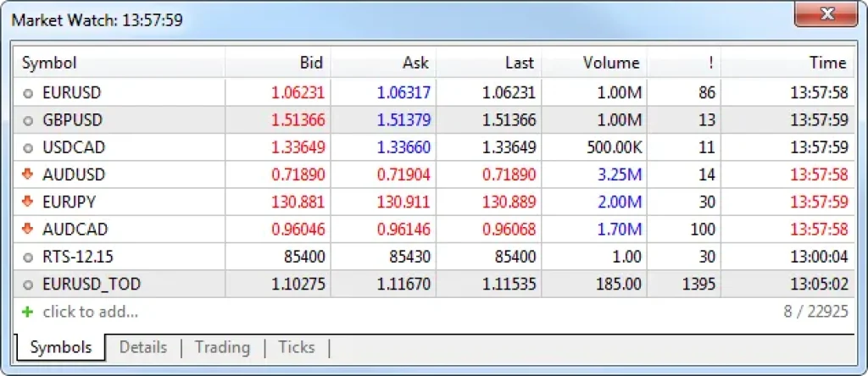Screen dimensions: 868x376
Task: Sort by the Ask column header
Action: (x=384, y=63)
